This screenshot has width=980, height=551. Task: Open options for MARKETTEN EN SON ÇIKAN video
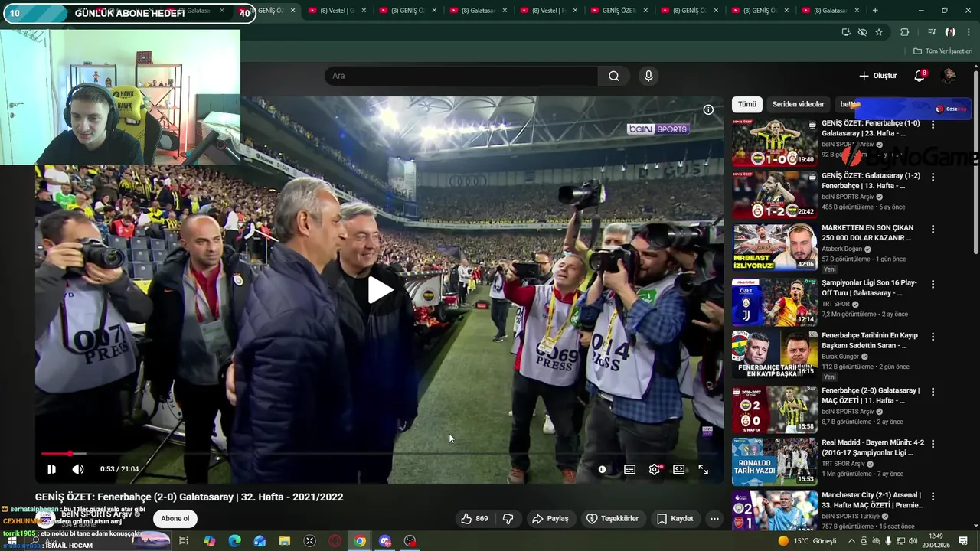point(933,229)
